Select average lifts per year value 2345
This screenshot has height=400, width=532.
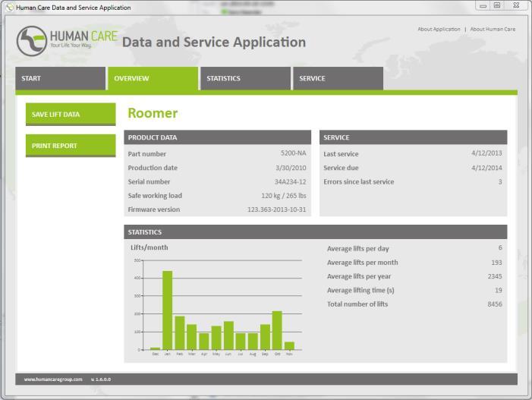(495, 276)
